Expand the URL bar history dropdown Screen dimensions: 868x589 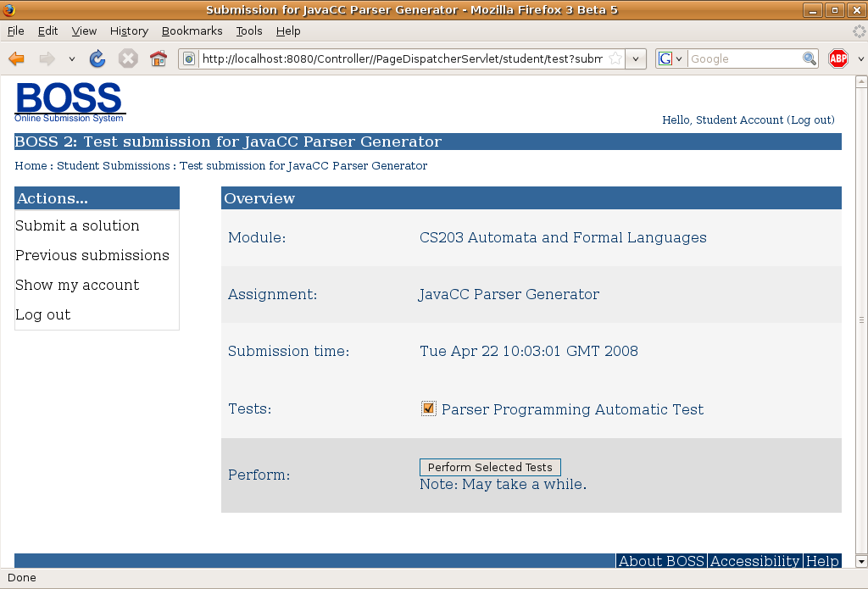[x=637, y=58]
